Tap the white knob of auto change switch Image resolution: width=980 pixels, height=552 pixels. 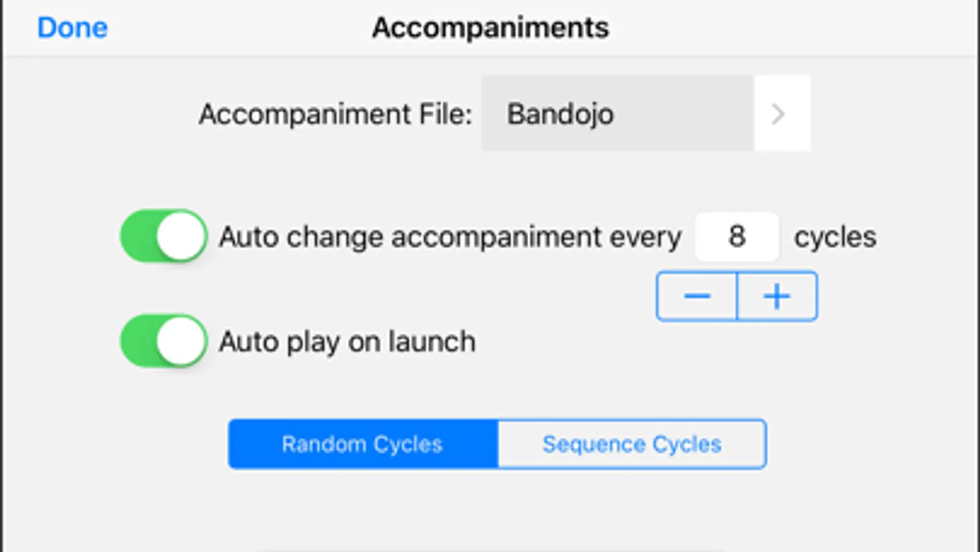pyautogui.click(x=181, y=237)
